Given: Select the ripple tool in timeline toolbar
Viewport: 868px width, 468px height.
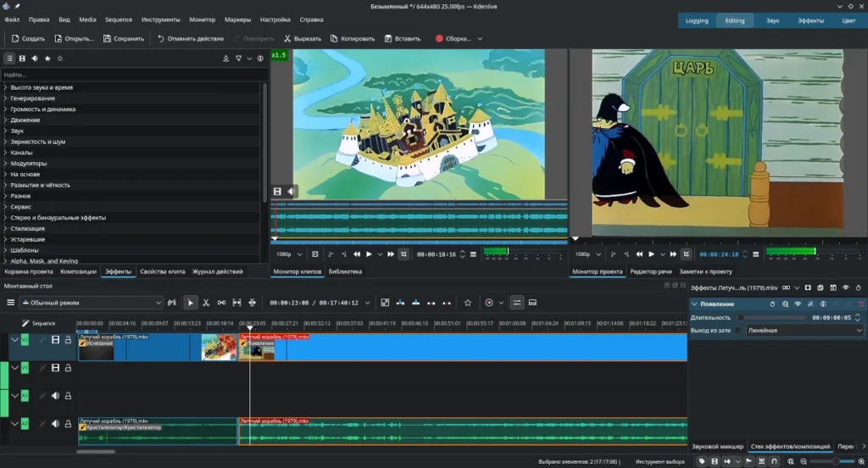Looking at the screenshot, I should coord(253,303).
